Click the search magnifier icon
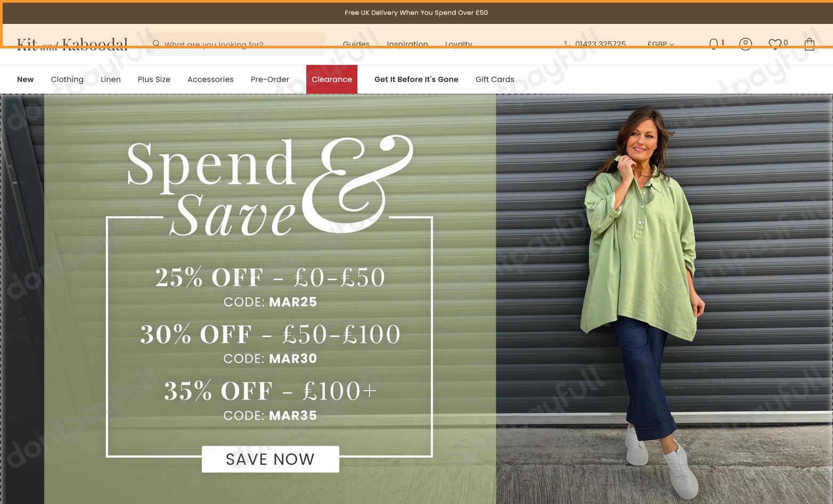The height and width of the screenshot is (504, 833). tap(156, 44)
